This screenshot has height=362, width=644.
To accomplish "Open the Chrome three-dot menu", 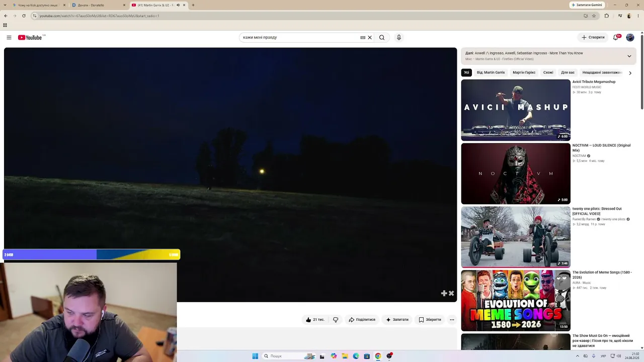I will (638, 16).
